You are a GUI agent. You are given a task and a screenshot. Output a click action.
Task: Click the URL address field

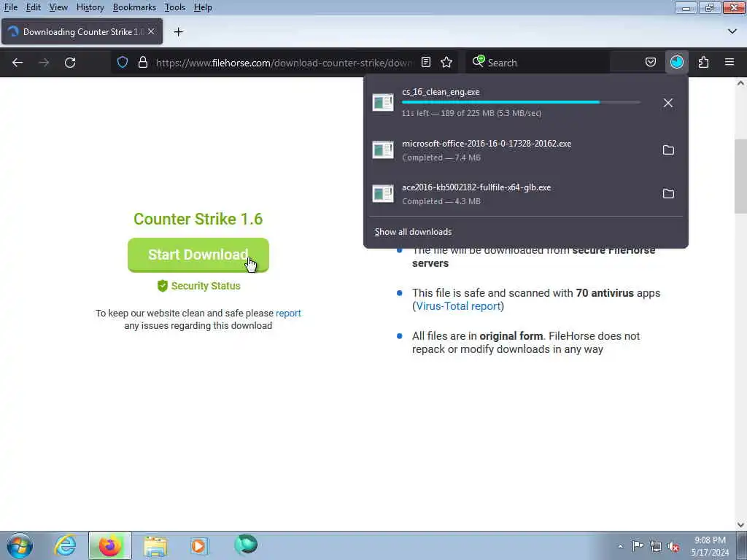click(x=284, y=63)
